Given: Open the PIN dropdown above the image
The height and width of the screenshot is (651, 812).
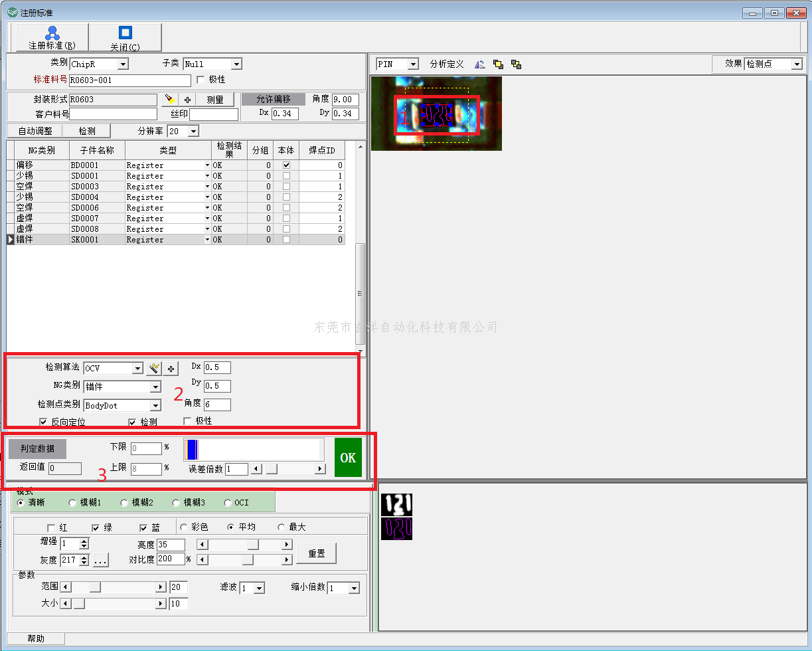Looking at the screenshot, I should pyautogui.click(x=413, y=64).
